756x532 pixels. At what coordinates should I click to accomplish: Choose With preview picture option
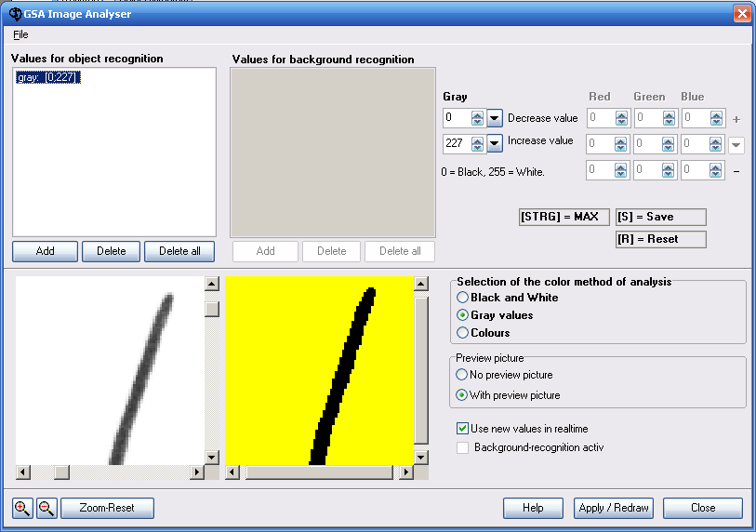pos(461,394)
